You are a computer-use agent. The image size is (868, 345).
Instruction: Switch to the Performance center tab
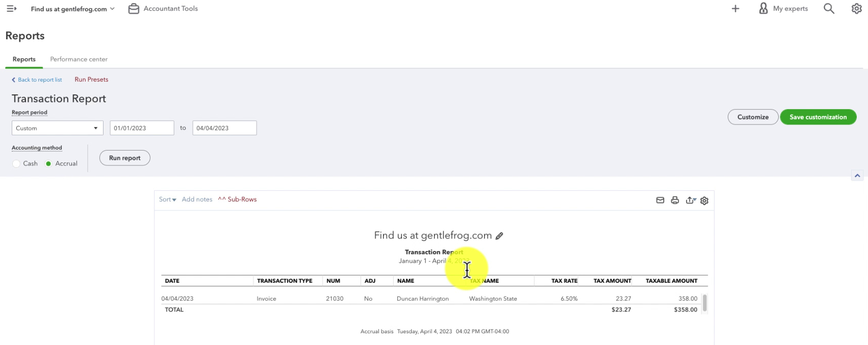coord(79,59)
